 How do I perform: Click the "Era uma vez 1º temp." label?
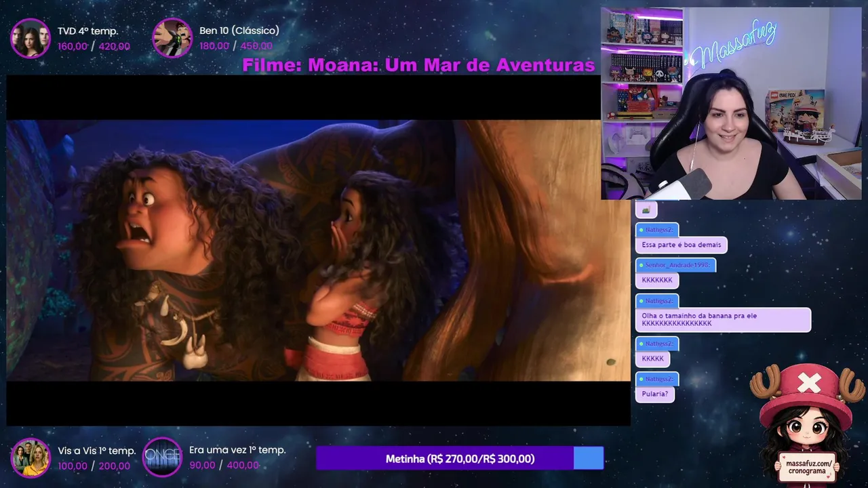coord(237,450)
